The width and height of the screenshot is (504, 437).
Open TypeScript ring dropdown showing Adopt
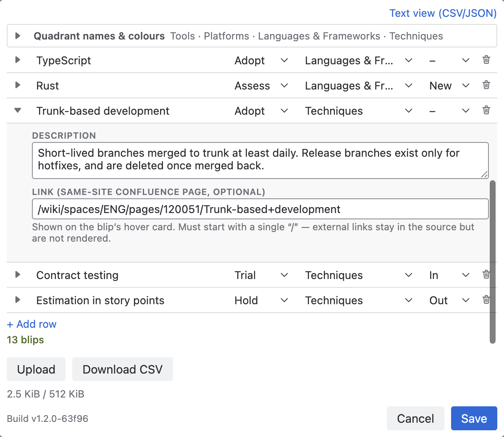point(261,61)
